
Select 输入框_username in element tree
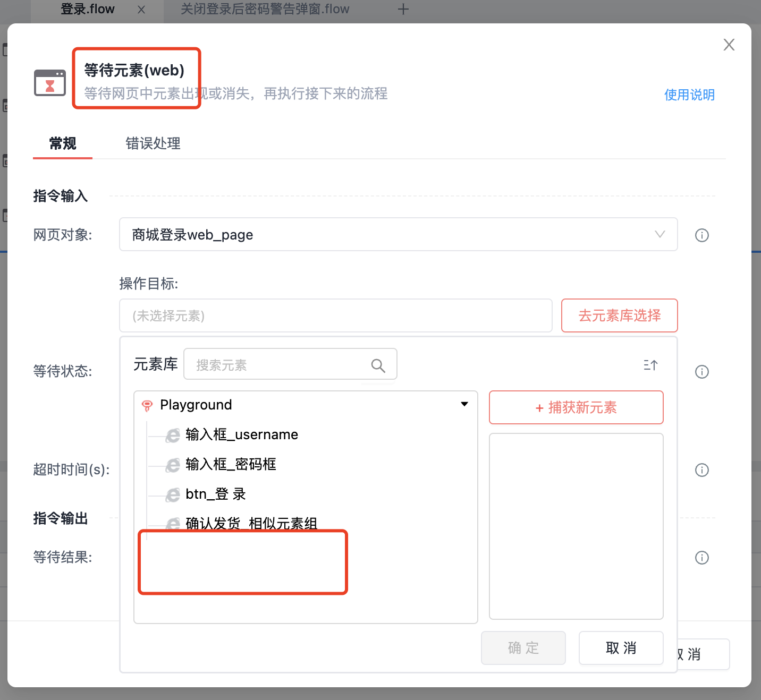coord(241,435)
